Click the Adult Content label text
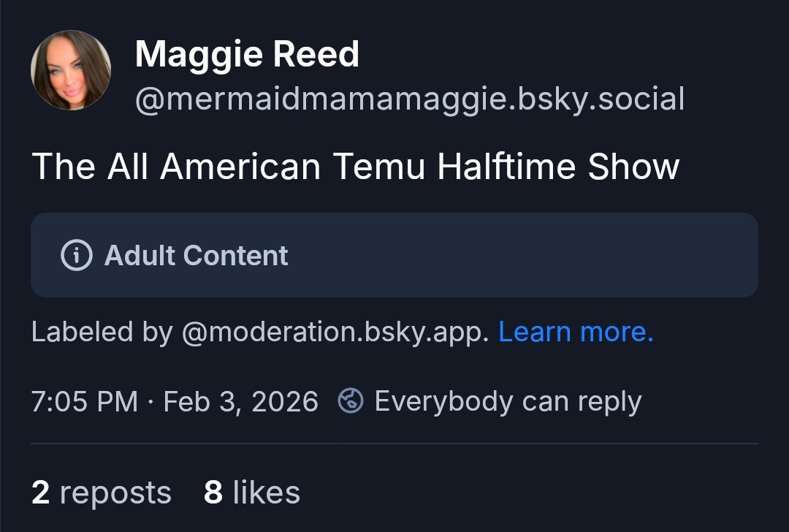 [197, 256]
